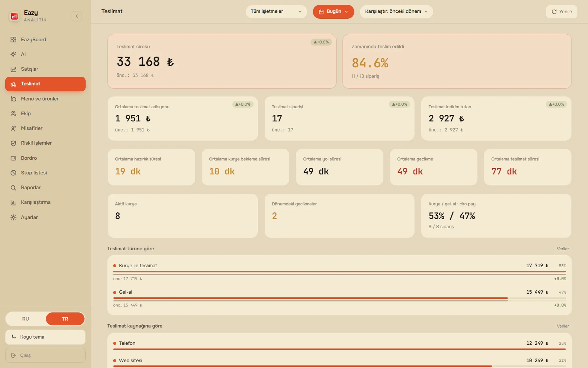Click the Menü ve ürünler icon
This screenshot has height=368, width=588.
tap(13, 99)
